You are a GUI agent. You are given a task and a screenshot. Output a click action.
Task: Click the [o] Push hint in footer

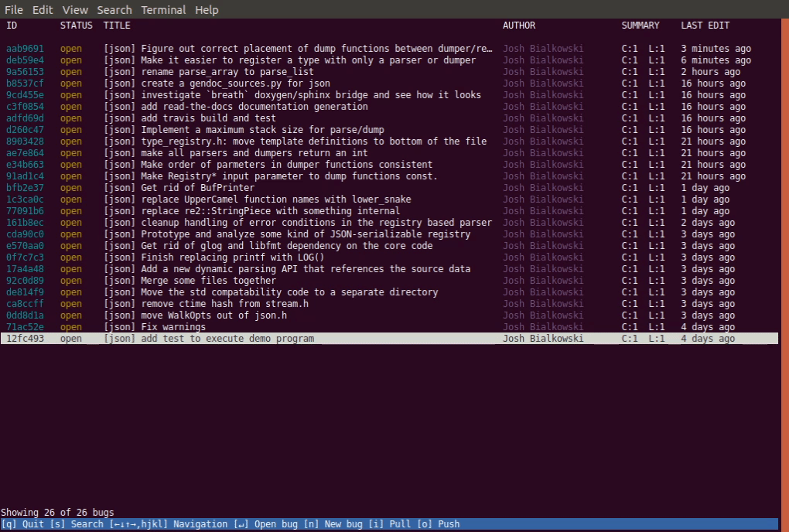point(438,524)
